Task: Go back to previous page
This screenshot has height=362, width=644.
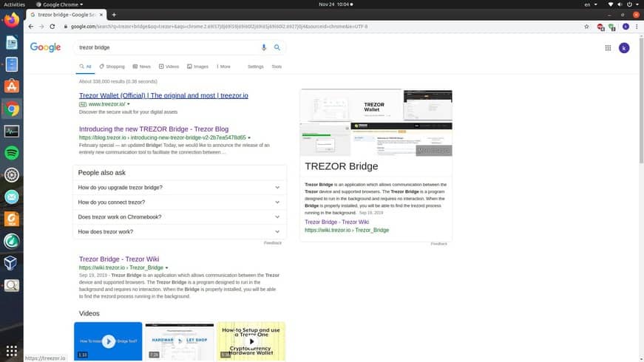Action: tap(31, 27)
